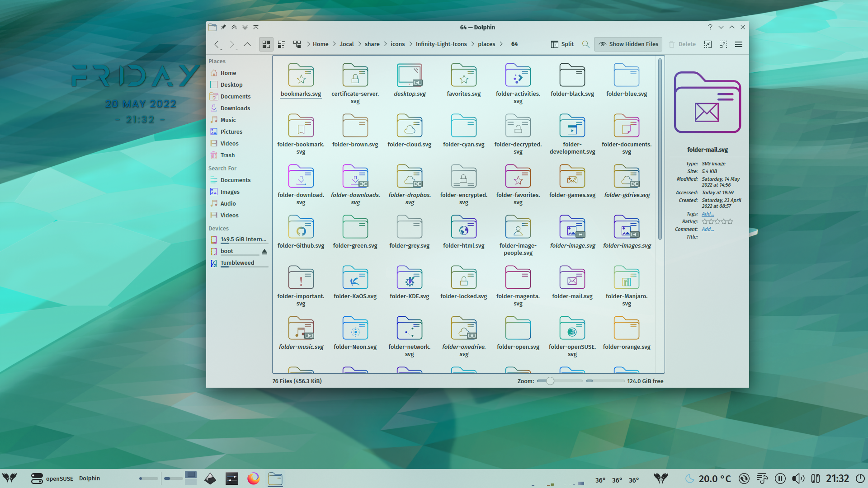Navigate up one folder with the arrow icon

(x=247, y=44)
